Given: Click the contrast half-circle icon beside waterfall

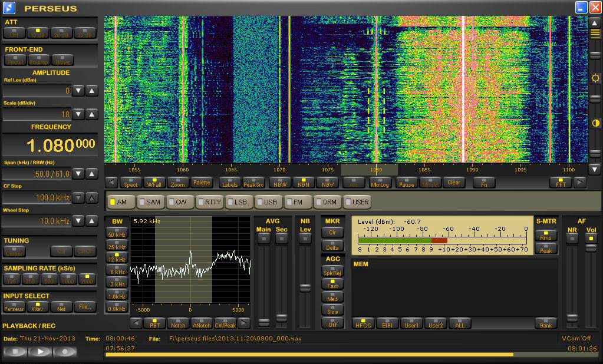Looking at the screenshot, I should click(x=595, y=123).
